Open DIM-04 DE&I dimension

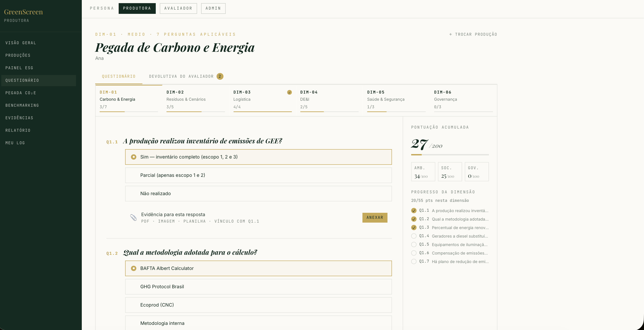pyautogui.click(x=330, y=100)
